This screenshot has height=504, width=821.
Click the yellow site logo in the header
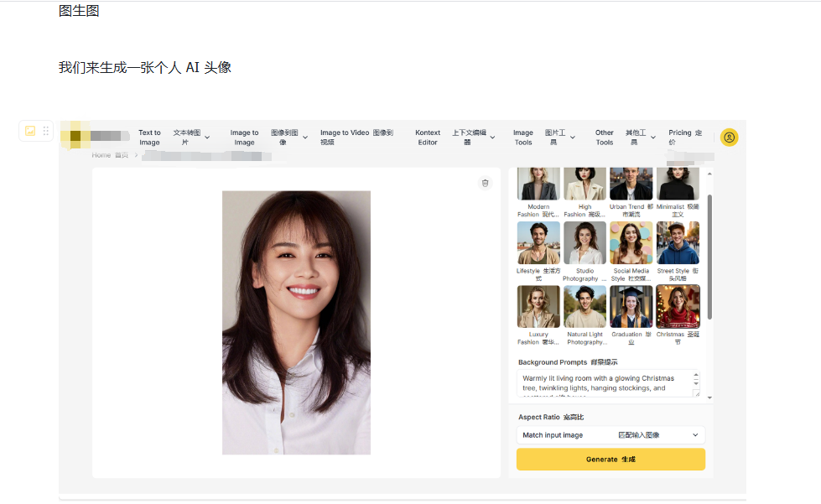click(x=75, y=136)
